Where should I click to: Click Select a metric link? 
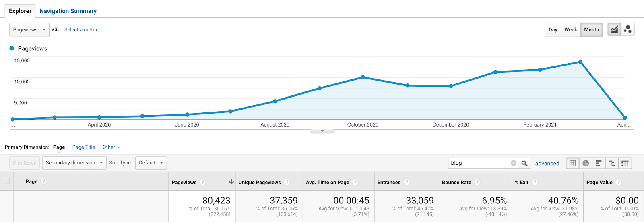(x=81, y=29)
